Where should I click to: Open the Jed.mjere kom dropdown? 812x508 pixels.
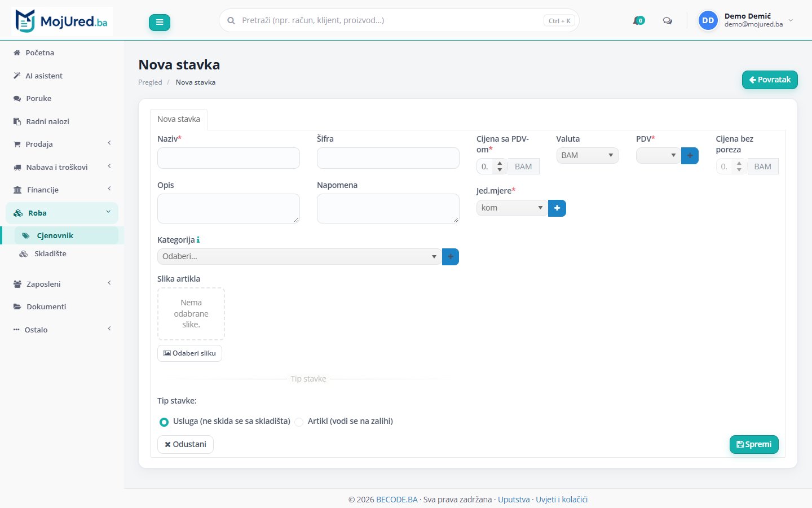click(x=512, y=208)
